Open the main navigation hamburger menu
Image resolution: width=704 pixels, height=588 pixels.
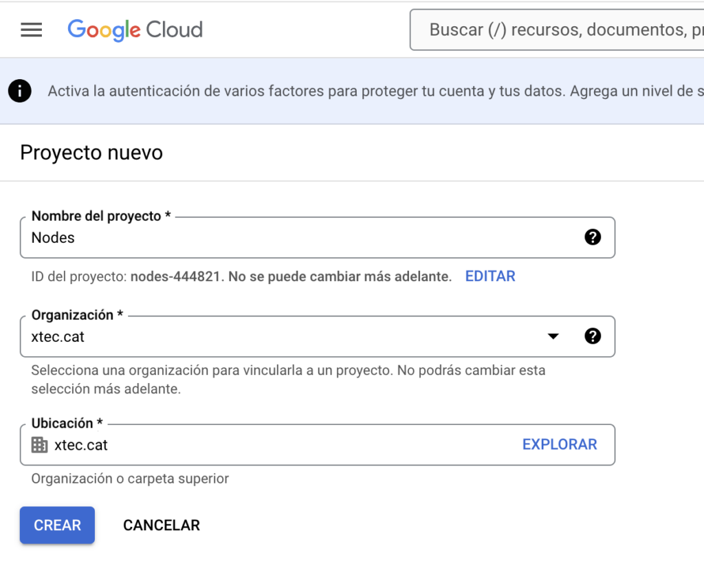[32, 30]
